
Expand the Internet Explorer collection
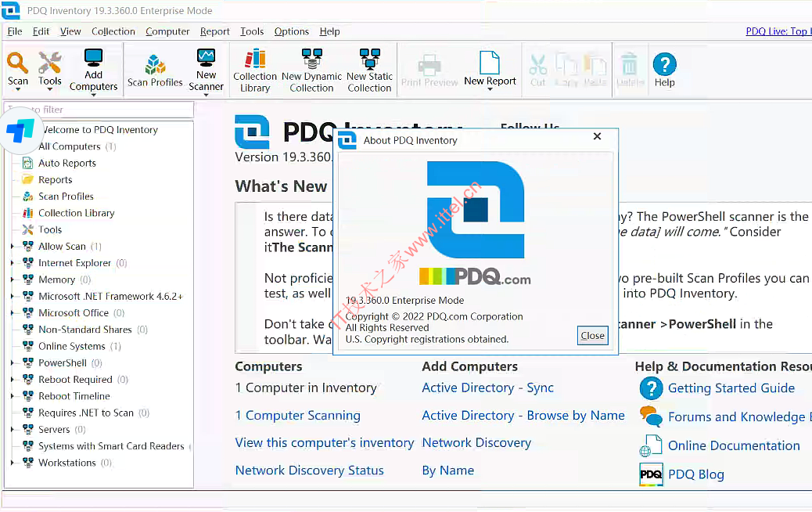(x=13, y=263)
